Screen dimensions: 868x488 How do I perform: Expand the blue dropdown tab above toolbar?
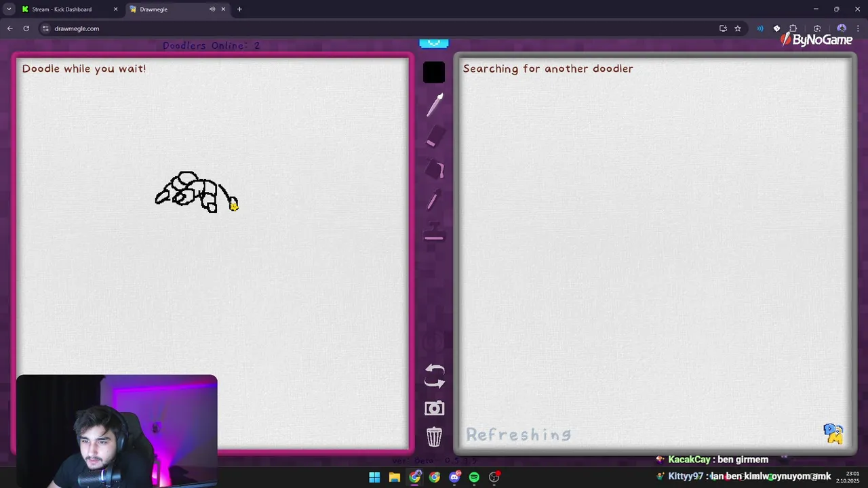point(434,43)
